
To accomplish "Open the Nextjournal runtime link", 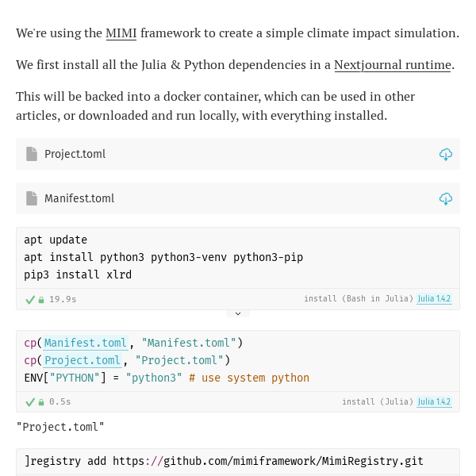I will (x=392, y=65).
